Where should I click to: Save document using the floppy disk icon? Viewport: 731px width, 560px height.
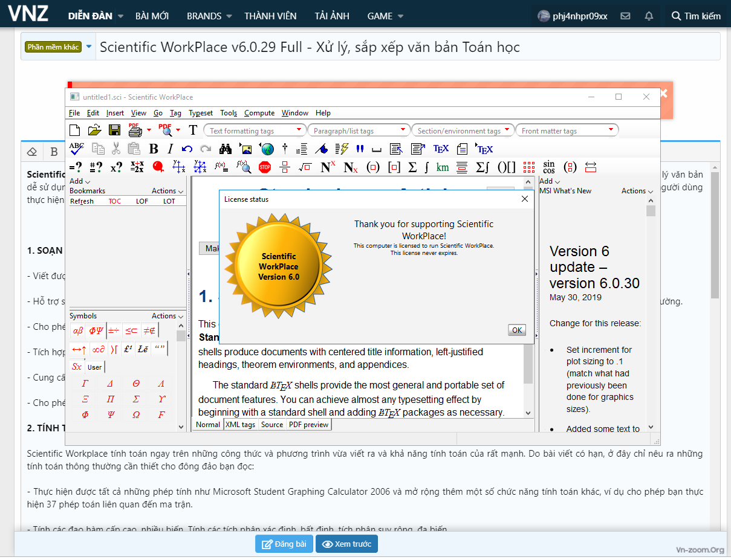pyautogui.click(x=114, y=130)
